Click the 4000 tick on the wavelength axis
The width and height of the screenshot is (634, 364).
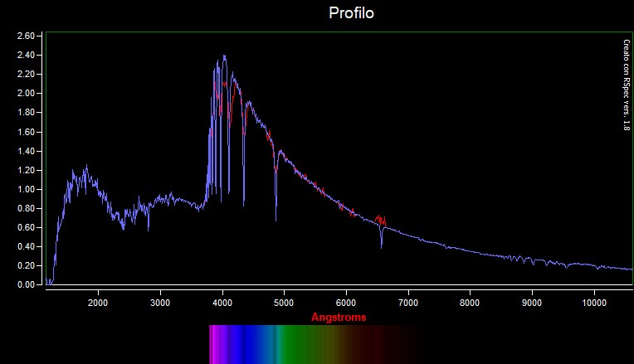pos(222,303)
